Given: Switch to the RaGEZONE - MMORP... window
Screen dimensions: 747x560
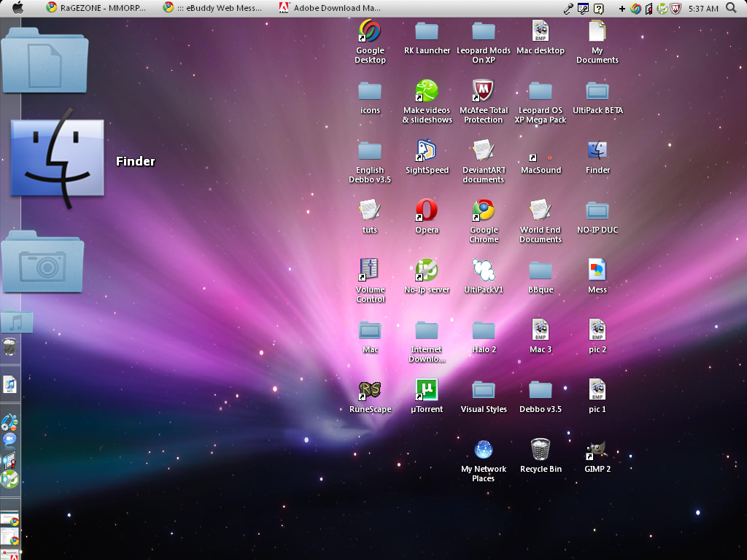Looking at the screenshot, I should [x=96, y=8].
